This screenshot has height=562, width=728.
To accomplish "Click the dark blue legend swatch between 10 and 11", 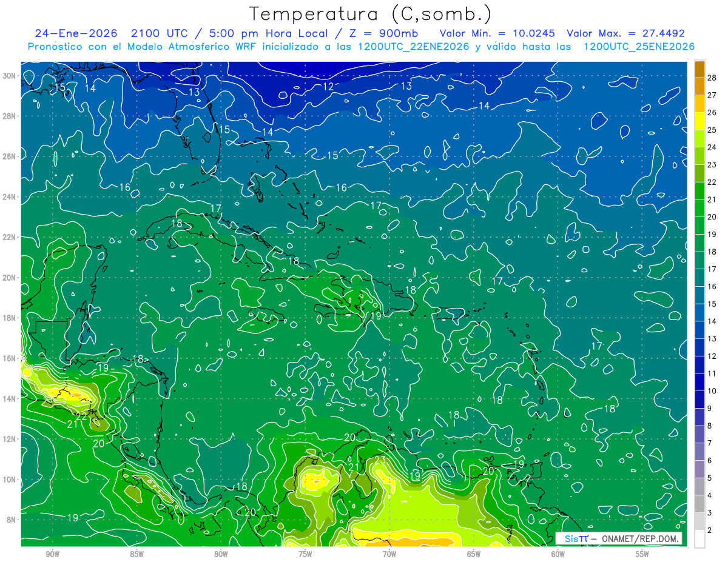I will (699, 382).
